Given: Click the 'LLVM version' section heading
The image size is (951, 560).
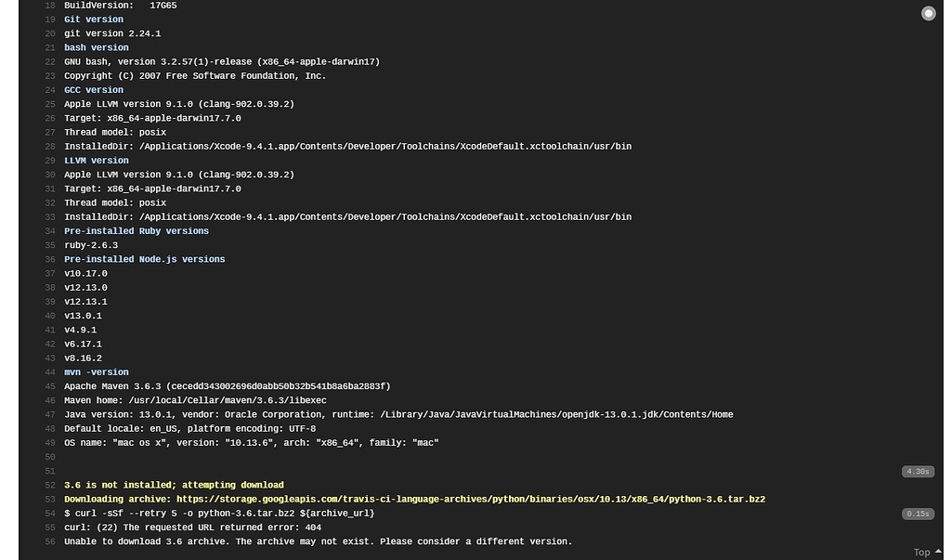Looking at the screenshot, I should pyautogui.click(x=97, y=160).
